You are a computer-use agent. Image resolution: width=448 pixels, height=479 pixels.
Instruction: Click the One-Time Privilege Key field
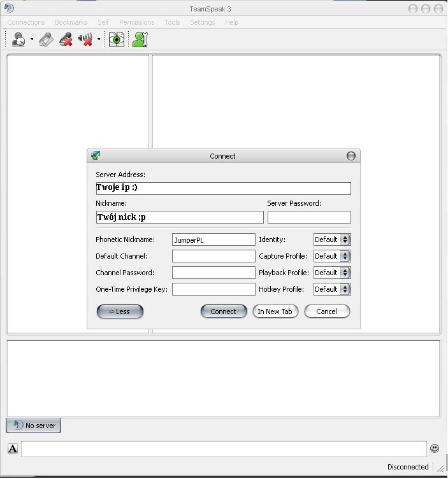(x=213, y=289)
